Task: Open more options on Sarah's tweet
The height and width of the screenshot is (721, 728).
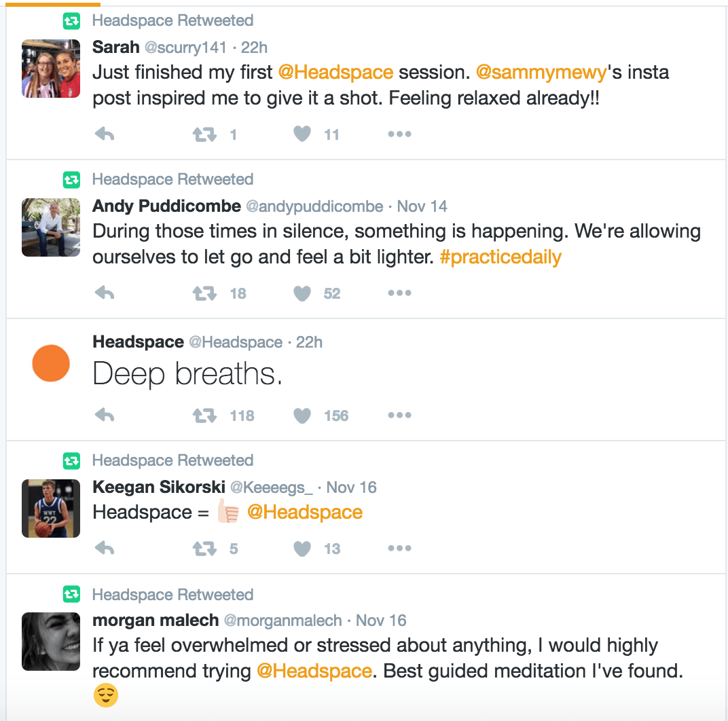Action: [399, 134]
